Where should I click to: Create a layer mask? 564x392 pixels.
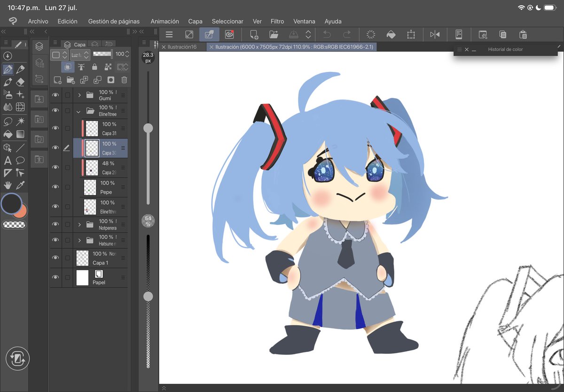coord(111,80)
